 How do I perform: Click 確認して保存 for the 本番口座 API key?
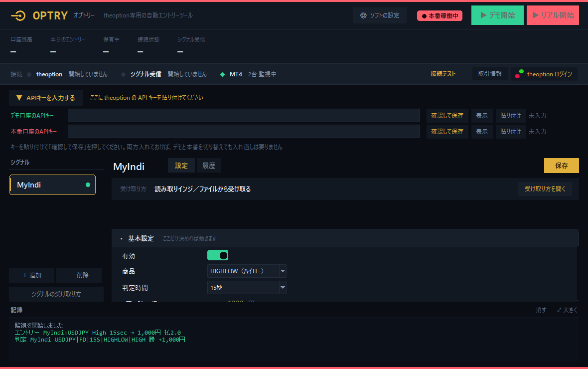447,131
